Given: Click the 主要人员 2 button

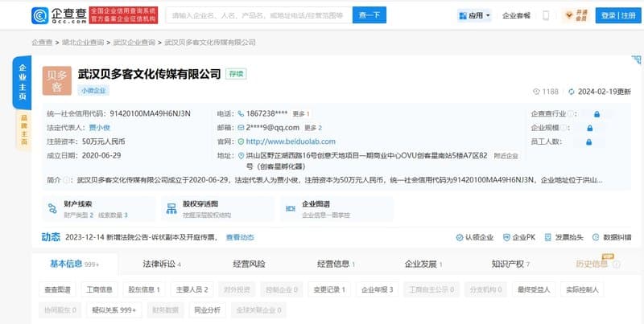Looking at the screenshot, I should 192,289.
